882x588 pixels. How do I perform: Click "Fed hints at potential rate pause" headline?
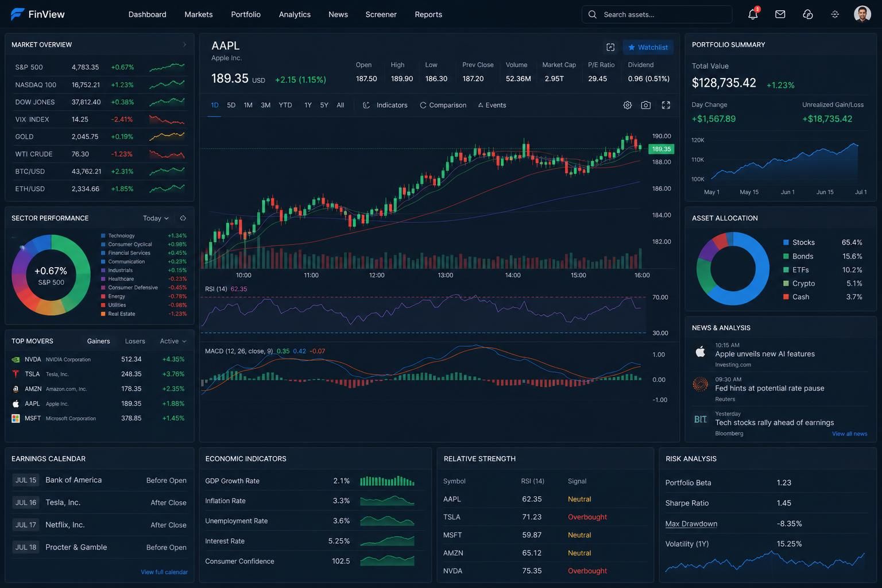tap(769, 388)
